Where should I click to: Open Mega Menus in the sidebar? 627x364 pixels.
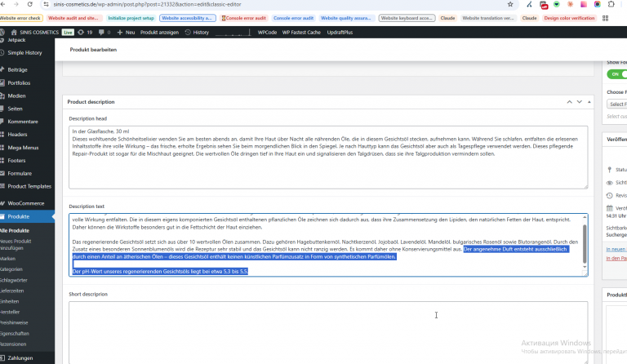point(23,148)
